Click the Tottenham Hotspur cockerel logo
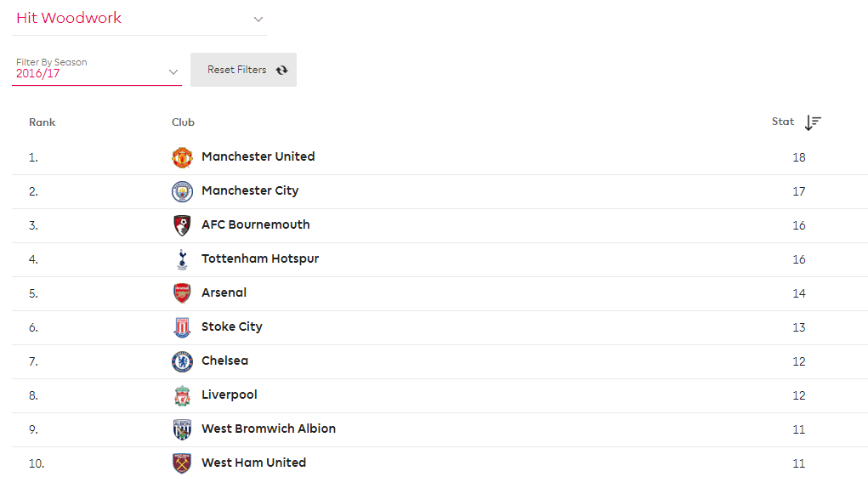 tap(182, 259)
